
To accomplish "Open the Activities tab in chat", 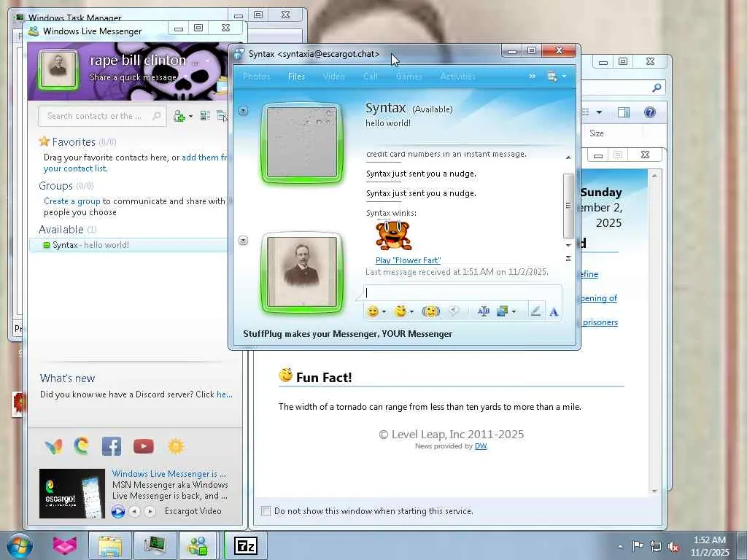I will click(x=458, y=76).
